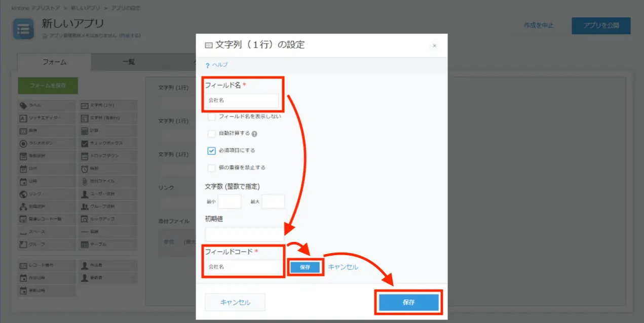Uncheck 必須項目にする checkbox
Viewport: 644px width, 323px height.
[212, 151]
